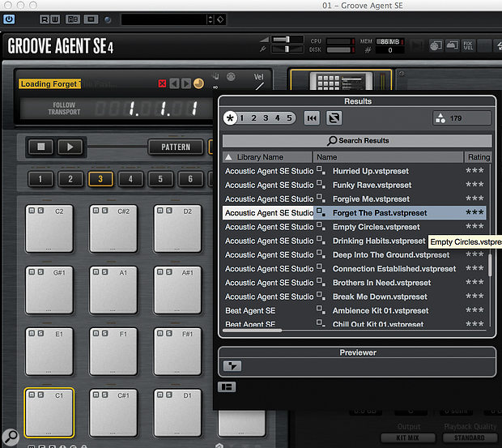This screenshot has height=448, width=502.
Task: Click the Previewer expand arrow icon
Action: click(x=232, y=365)
